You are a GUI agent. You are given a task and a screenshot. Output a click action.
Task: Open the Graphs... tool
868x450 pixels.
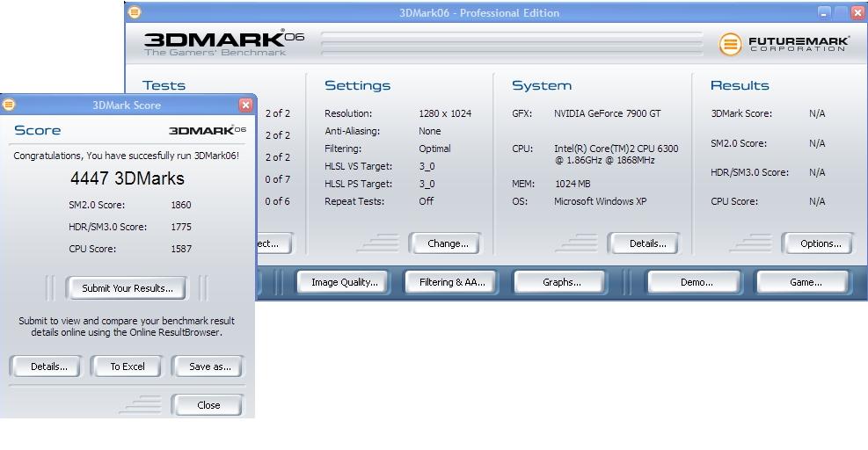560,282
